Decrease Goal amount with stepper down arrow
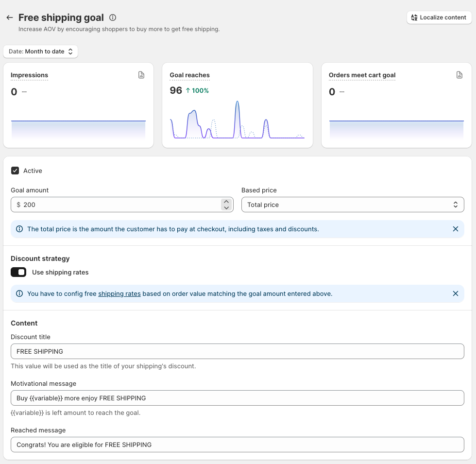The height and width of the screenshot is (464, 476). point(226,208)
